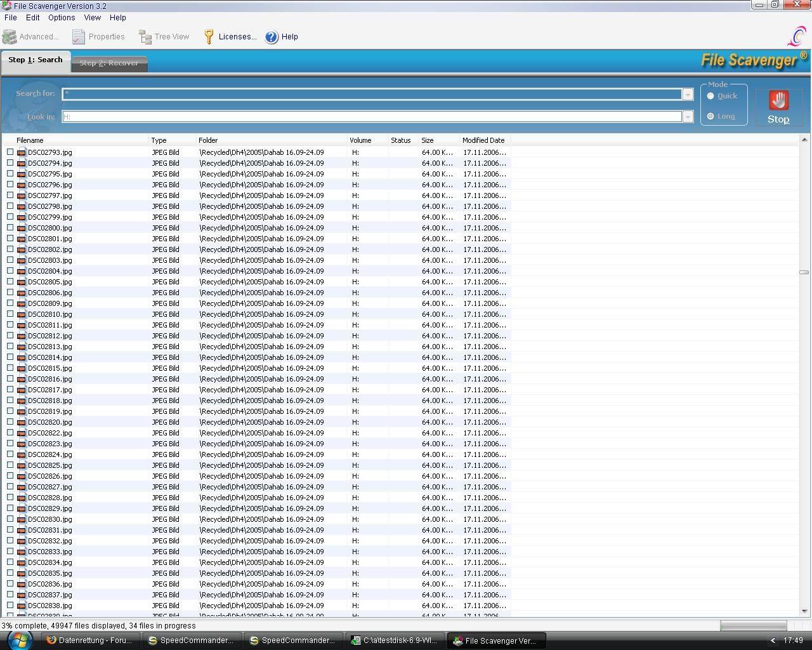Open the Search for dropdown arrow
The height and width of the screenshot is (650, 812).
pyautogui.click(x=688, y=94)
